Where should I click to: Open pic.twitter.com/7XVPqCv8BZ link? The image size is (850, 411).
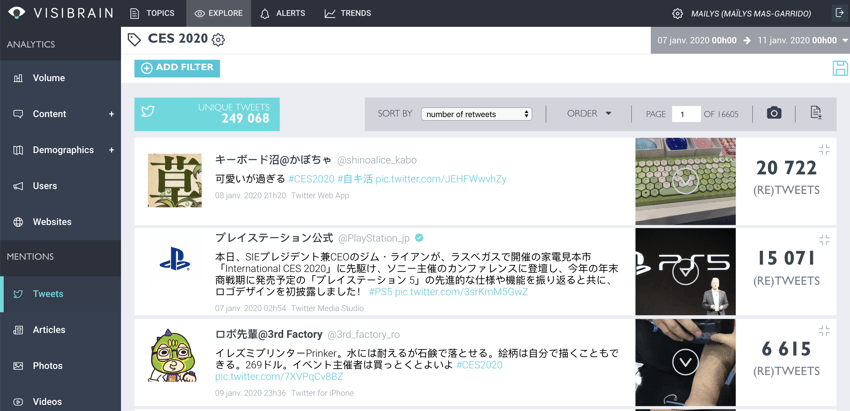pos(279,376)
